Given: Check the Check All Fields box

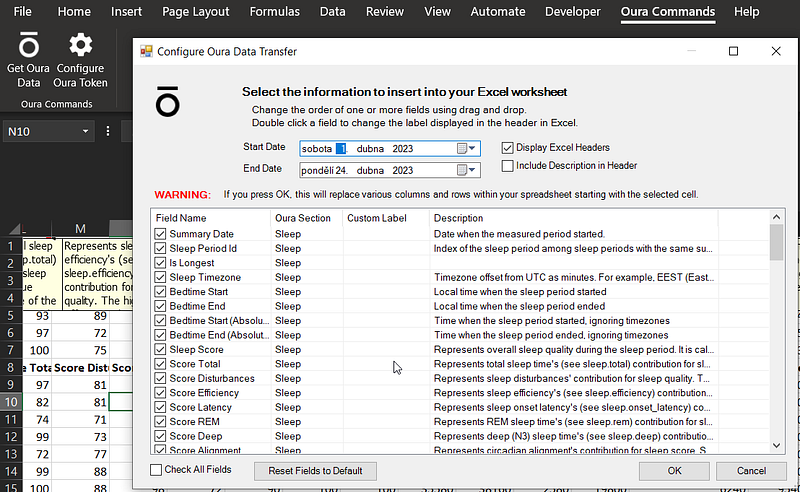Looking at the screenshot, I should pyautogui.click(x=156, y=470).
